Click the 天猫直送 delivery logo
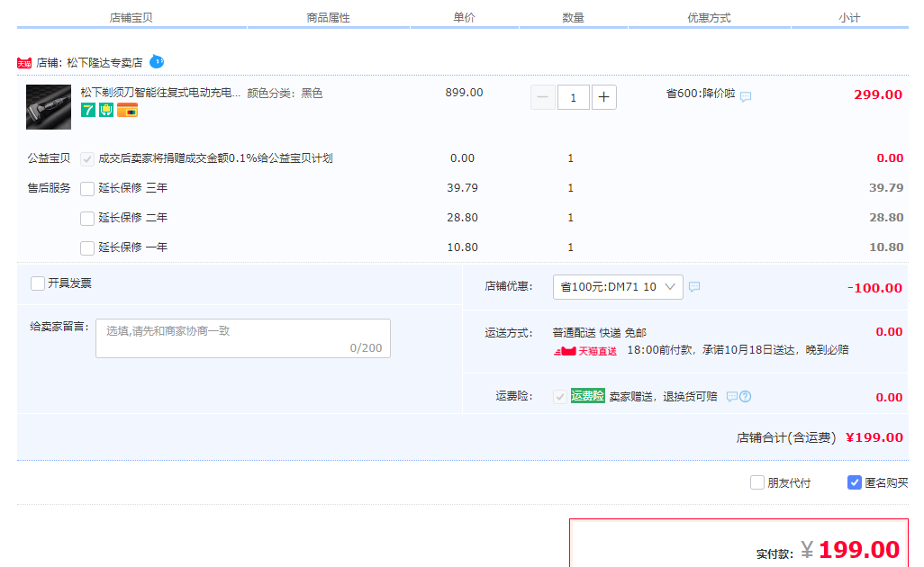The image size is (924, 567). click(x=585, y=351)
